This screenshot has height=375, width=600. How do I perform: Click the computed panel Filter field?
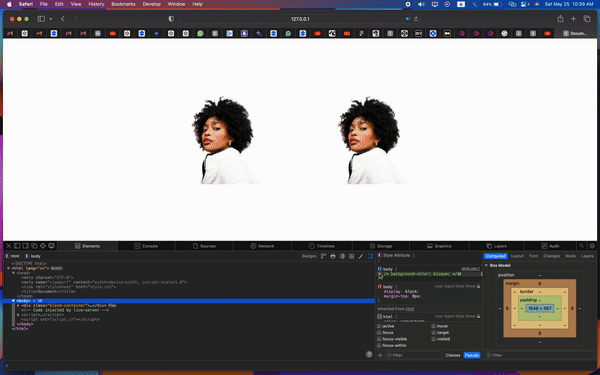click(539, 355)
